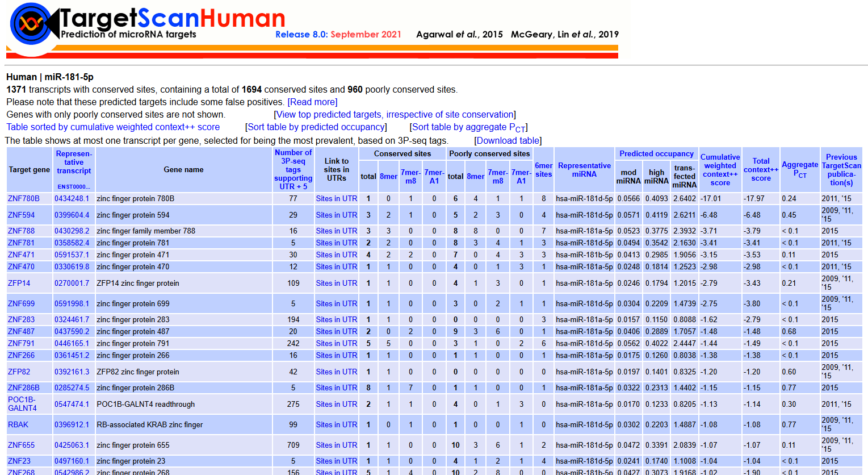Open the ZNF780B target gene link
The width and height of the screenshot is (868, 475).
[x=24, y=199]
